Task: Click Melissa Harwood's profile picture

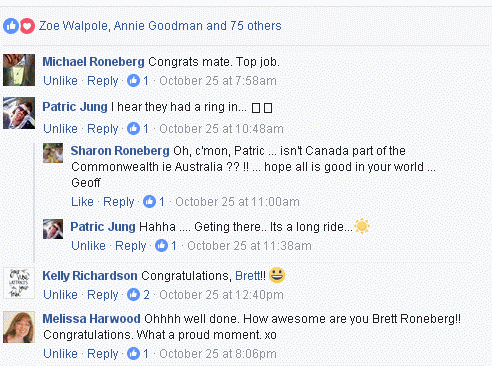Action: point(19,327)
